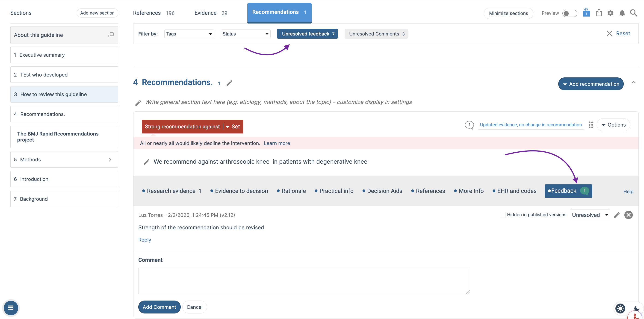Select the Feedback tab

pyautogui.click(x=568, y=191)
